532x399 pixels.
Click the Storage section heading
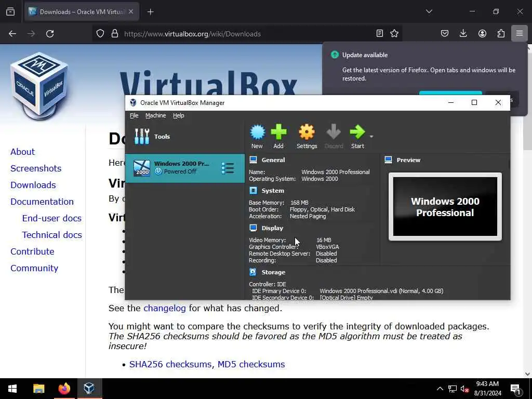pyautogui.click(x=273, y=272)
